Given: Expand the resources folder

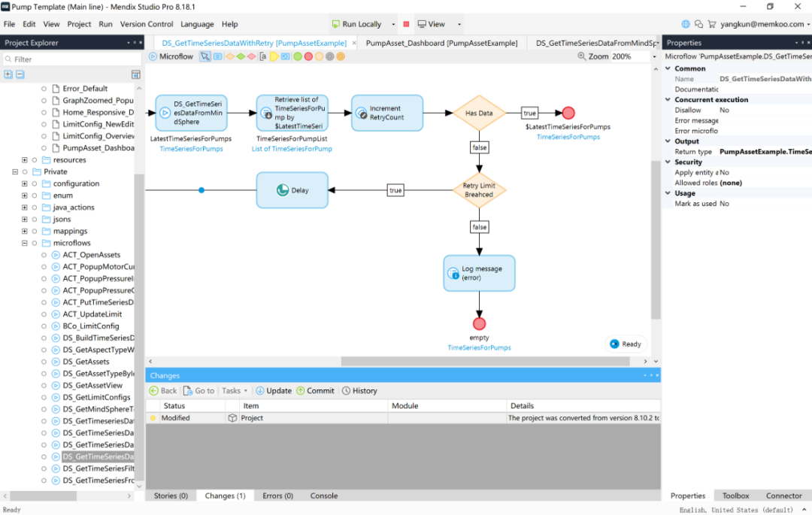Looking at the screenshot, I should tap(24, 160).
